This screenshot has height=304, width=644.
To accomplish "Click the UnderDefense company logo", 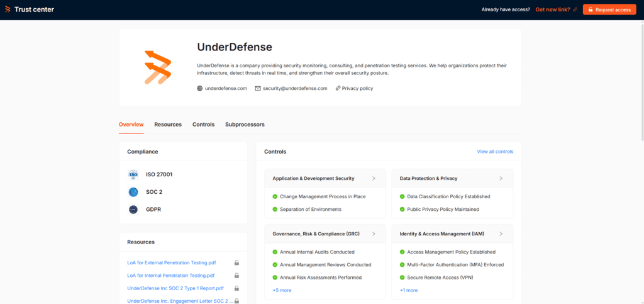I will click(158, 67).
